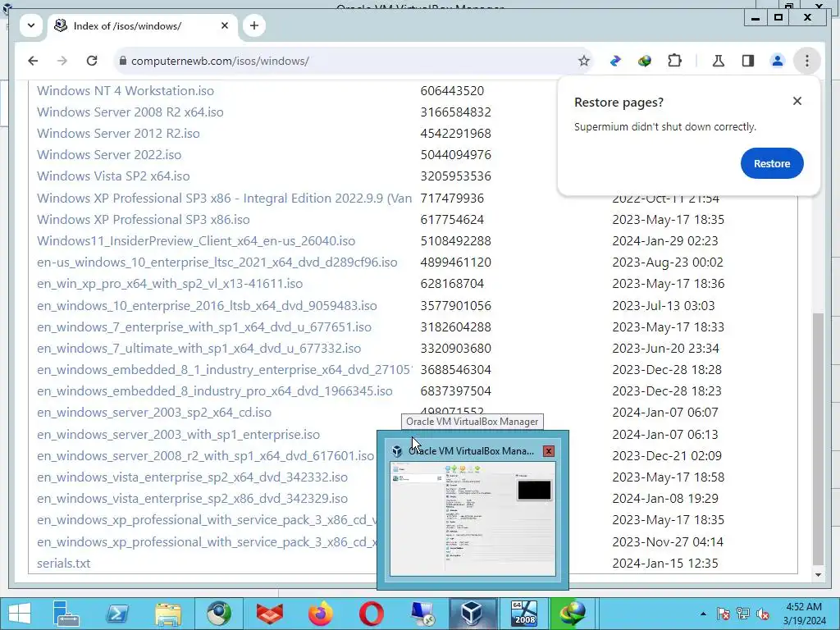Click the scrollbar down arrow
This screenshot has height=630, width=840.
(818, 575)
